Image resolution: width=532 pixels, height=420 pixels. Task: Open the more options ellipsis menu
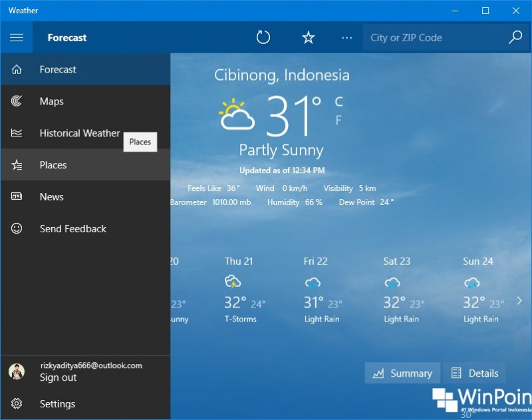(346, 38)
